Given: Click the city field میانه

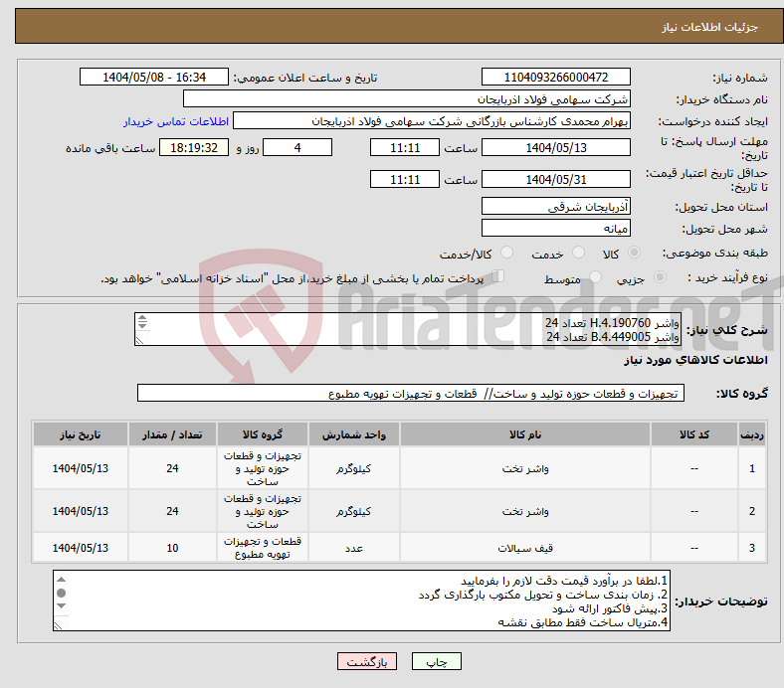Looking at the screenshot, I should point(555,228).
